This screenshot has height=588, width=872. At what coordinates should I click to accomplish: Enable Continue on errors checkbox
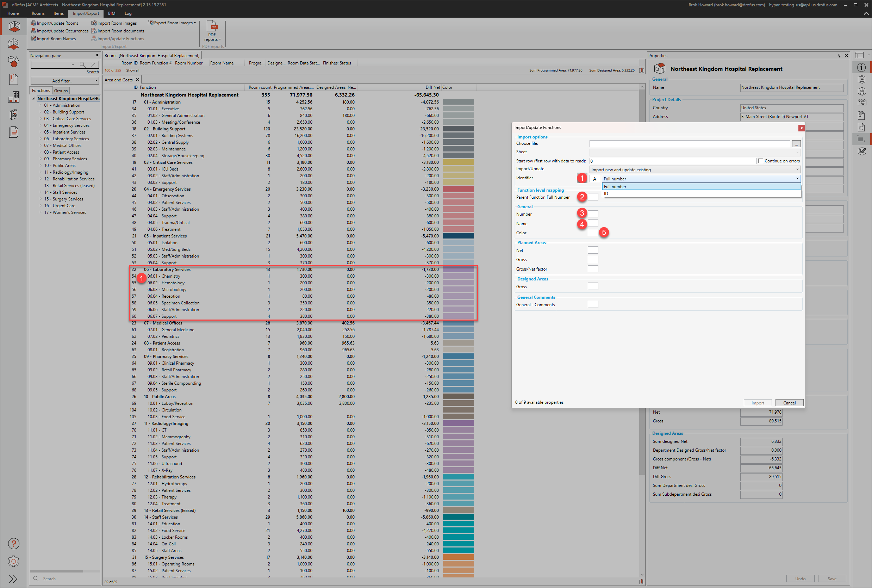(x=761, y=161)
